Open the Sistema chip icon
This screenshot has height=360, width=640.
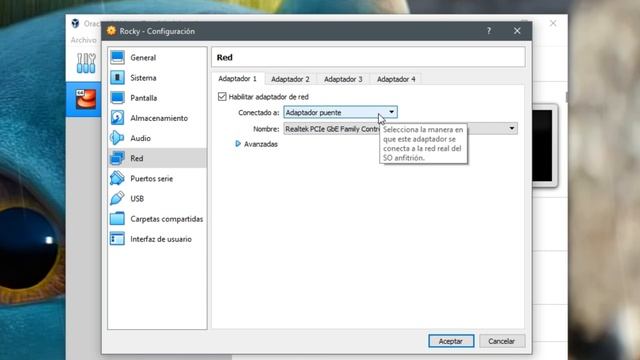click(x=117, y=78)
